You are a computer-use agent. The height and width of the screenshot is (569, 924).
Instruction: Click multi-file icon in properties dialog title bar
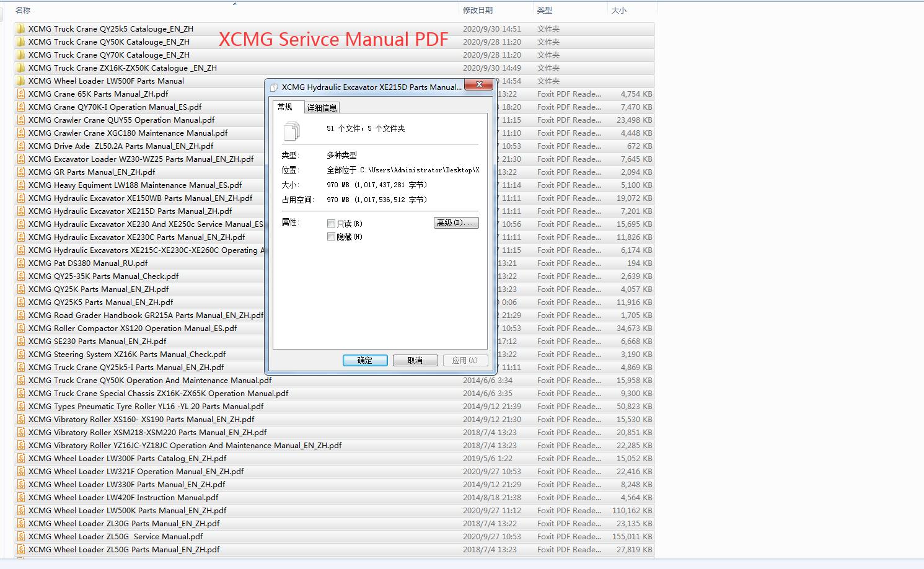click(274, 87)
